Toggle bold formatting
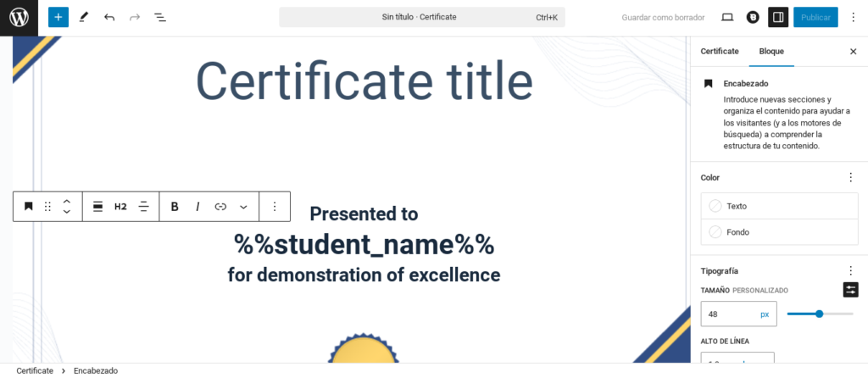 click(x=175, y=207)
